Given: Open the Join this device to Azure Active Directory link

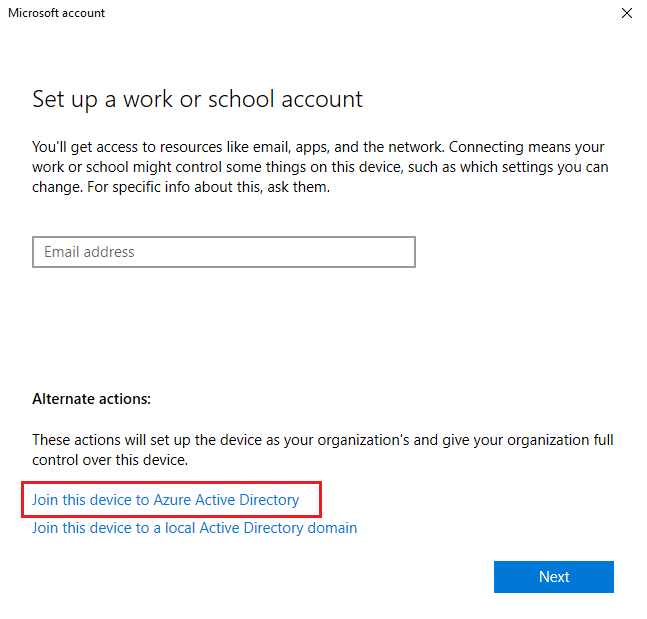Looking at the screenshot, I should [x=165, y=500].
